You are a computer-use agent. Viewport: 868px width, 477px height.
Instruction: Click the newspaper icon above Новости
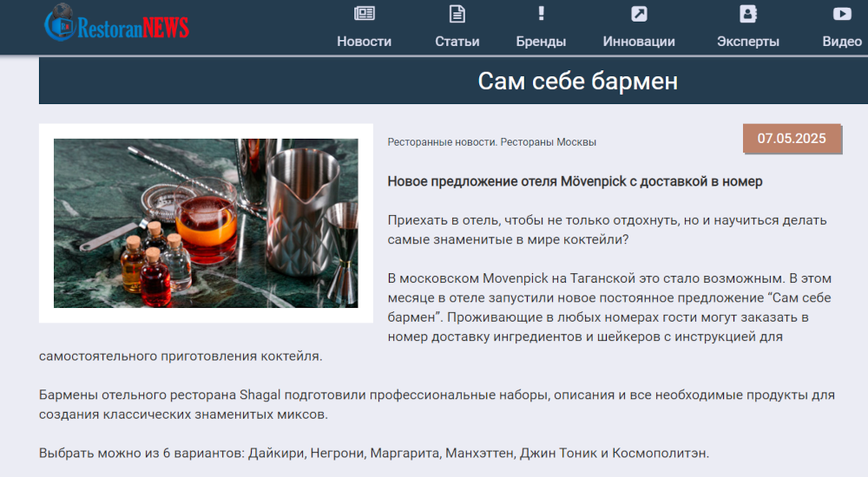(x=365, y=13)
